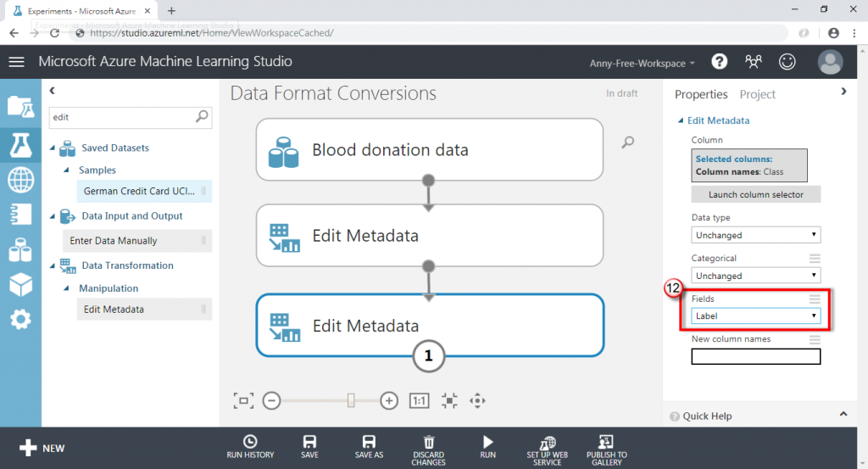
Task: Collapse the module palette panel arrow
Action: tap(52, 91)
